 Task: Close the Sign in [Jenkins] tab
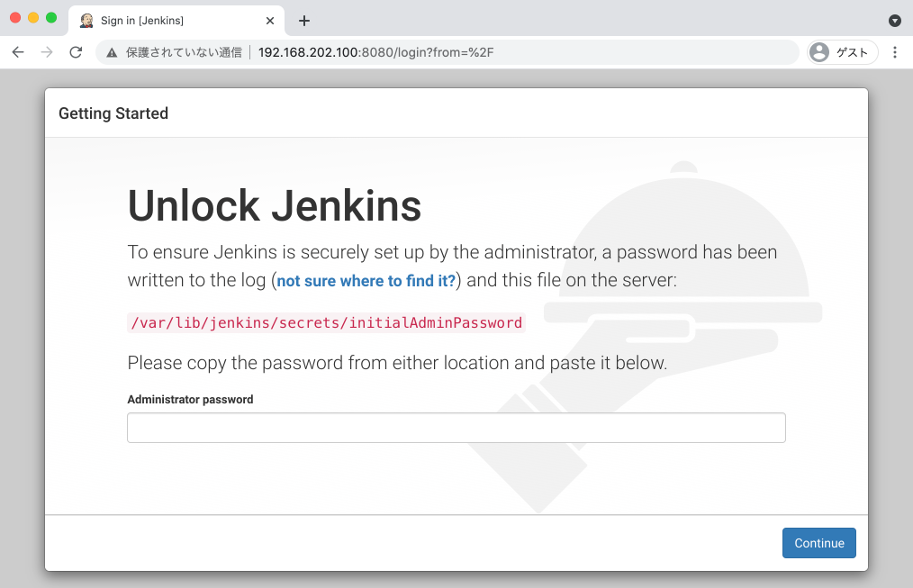coord(269,21)
